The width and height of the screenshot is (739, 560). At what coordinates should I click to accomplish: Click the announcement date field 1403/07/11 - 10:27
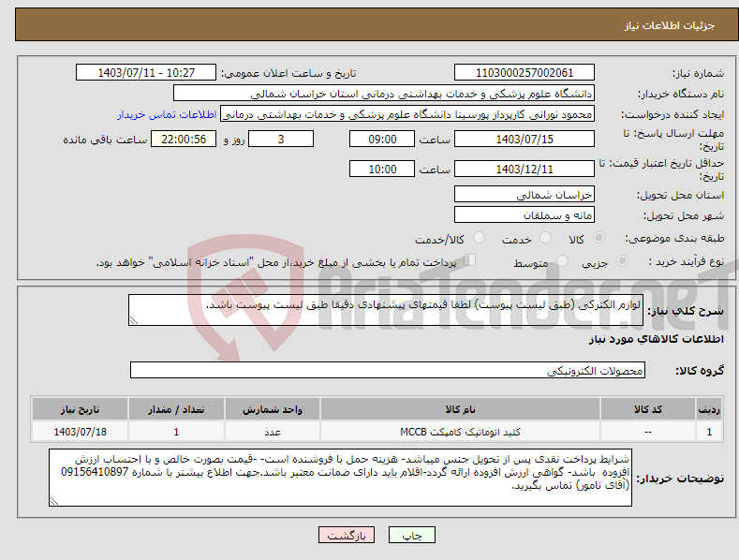(x=146, y=73)
